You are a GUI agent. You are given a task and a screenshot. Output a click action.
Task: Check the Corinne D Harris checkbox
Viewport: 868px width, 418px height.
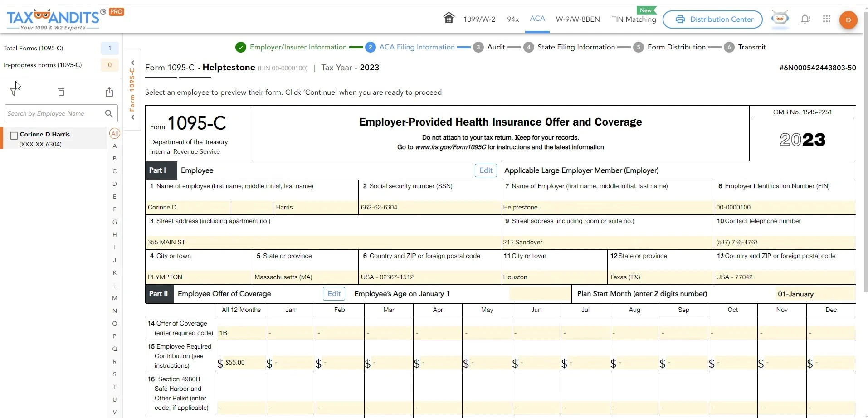pos(14,136)
